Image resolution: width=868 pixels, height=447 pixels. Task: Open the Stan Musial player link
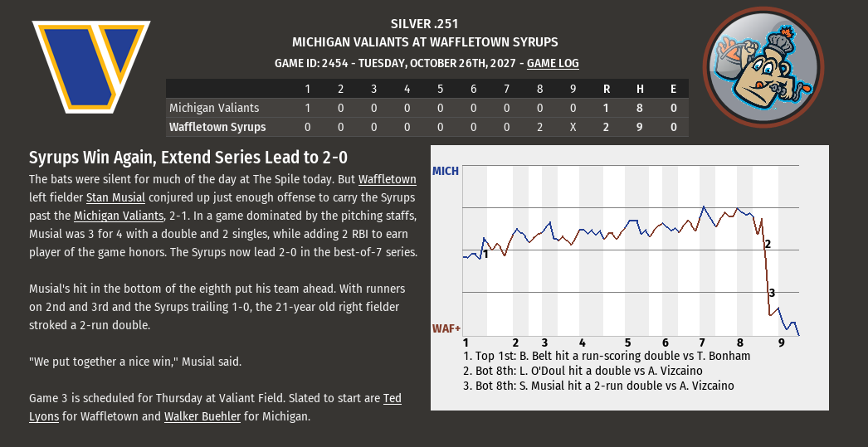click(115, 197)
